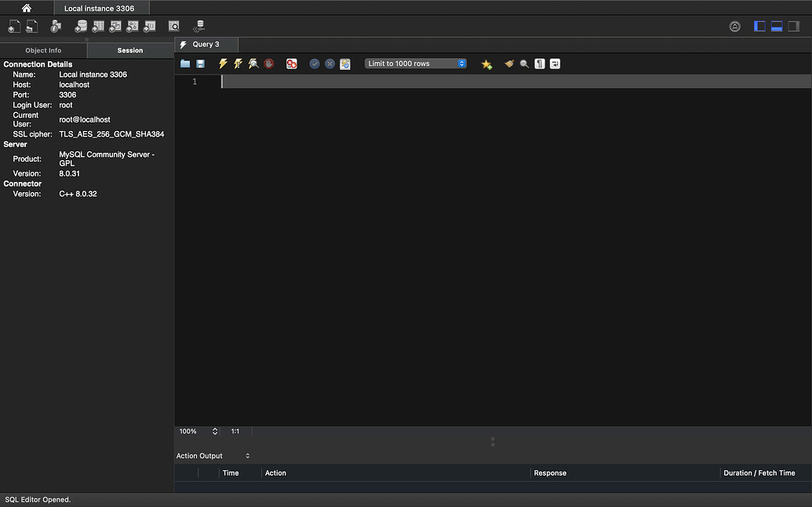Create a new view icon

coord(115,26)
